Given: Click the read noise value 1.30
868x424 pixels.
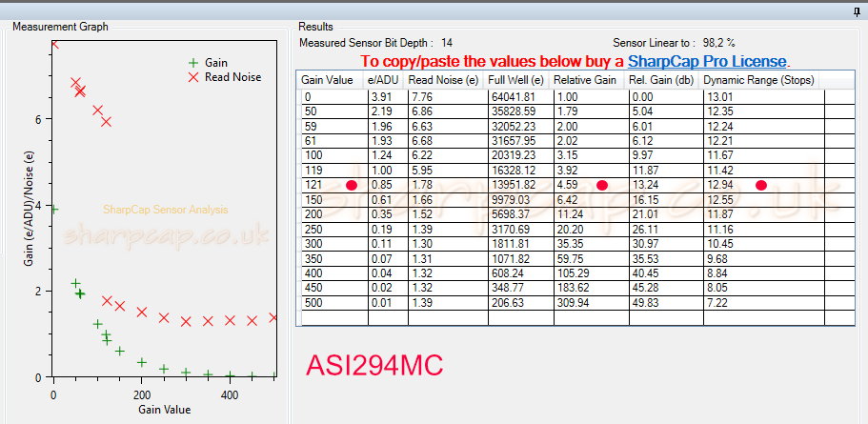Looking at the screenshot, I should [x=448, y=244].
